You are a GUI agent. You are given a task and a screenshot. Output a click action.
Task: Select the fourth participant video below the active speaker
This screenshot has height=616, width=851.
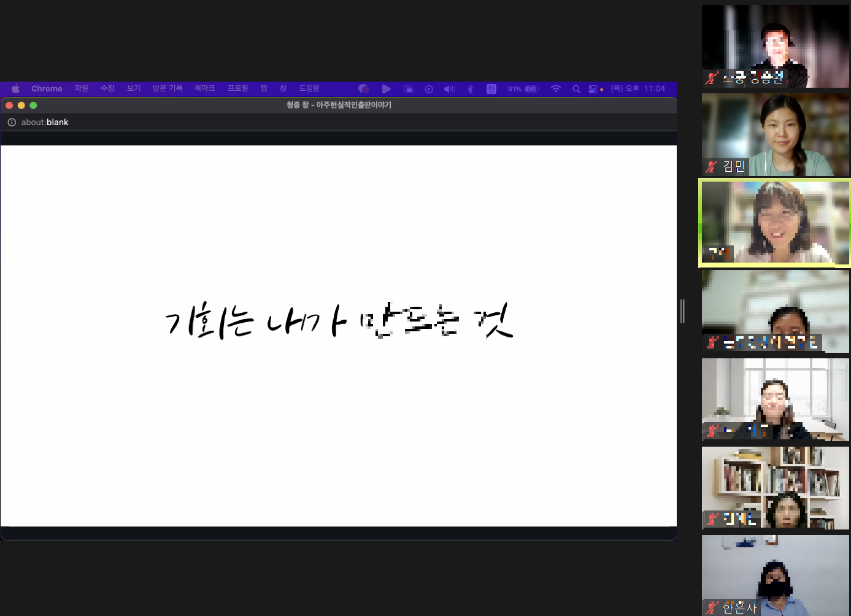tap(776, 311)
